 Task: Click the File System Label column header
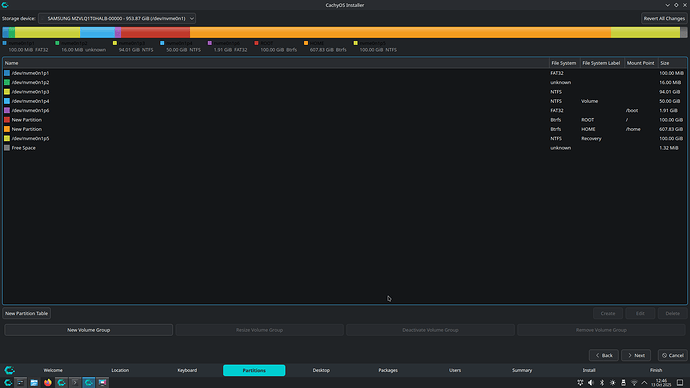pyautogui.click(x=602, y=63)
